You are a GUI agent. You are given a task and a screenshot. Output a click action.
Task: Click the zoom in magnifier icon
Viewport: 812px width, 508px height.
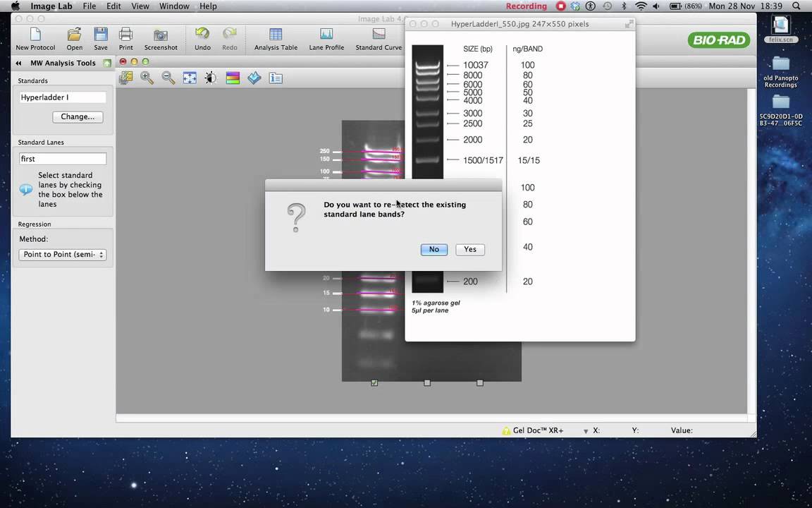click(147, 78)
